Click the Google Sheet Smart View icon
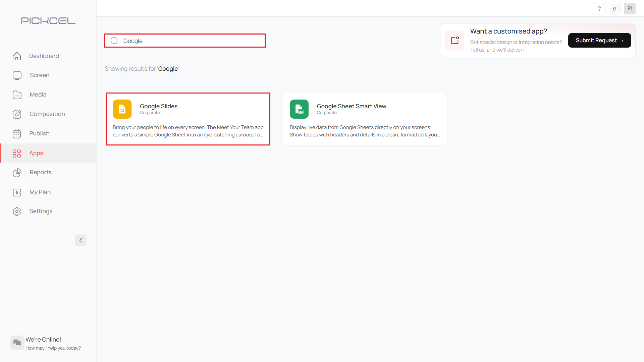Viewport: 644px width, 362px height. pos(299,109)
